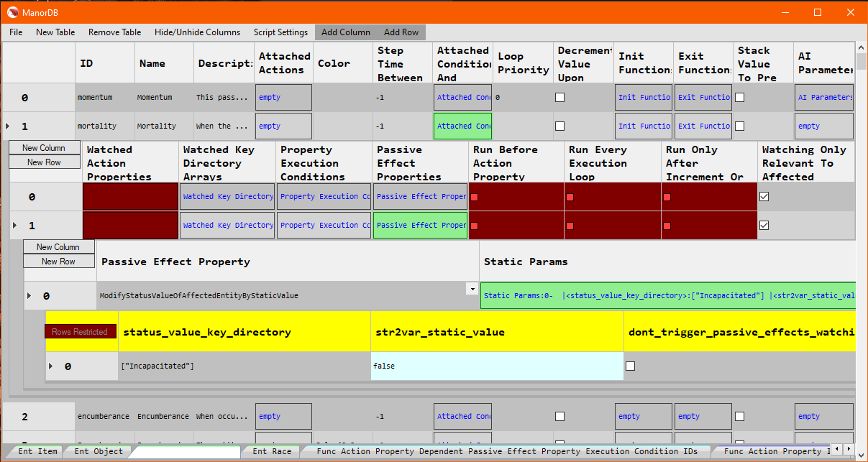Click the Loop Priority column header
Viewport: 868px width, 462px height.
[x=523, y=63]
